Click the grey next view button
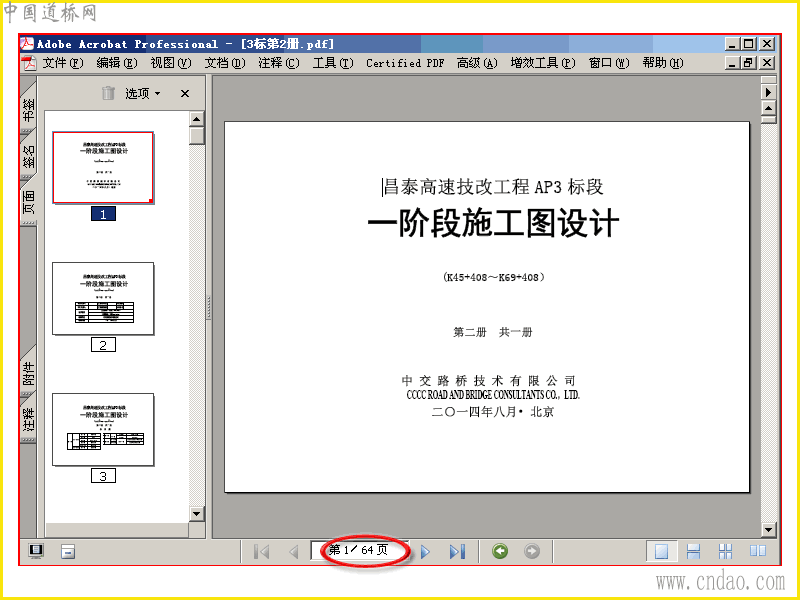The height and width of the screenshot is (600, 800). [532, 552]
